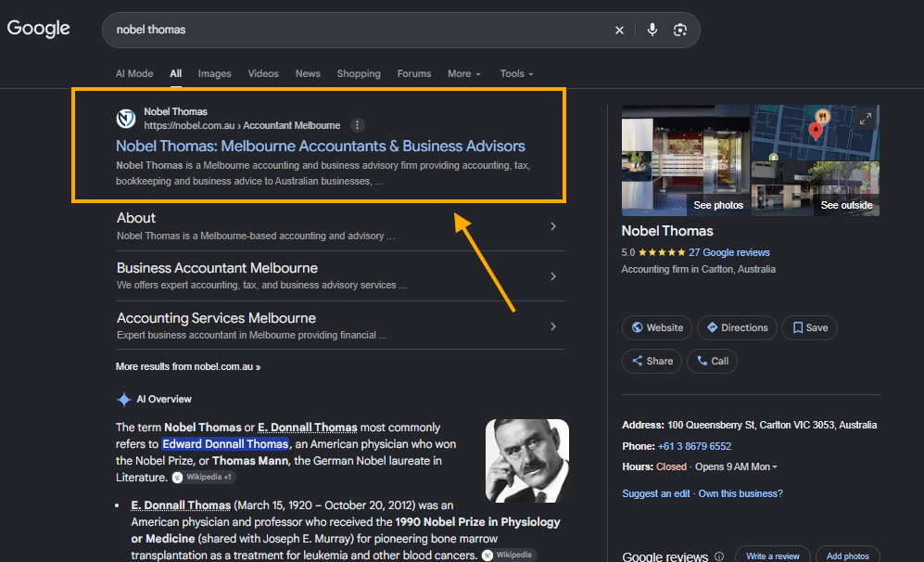The image size is (924, 562).
Task: Open the More search filters dropdown
Action: (464, 73)
